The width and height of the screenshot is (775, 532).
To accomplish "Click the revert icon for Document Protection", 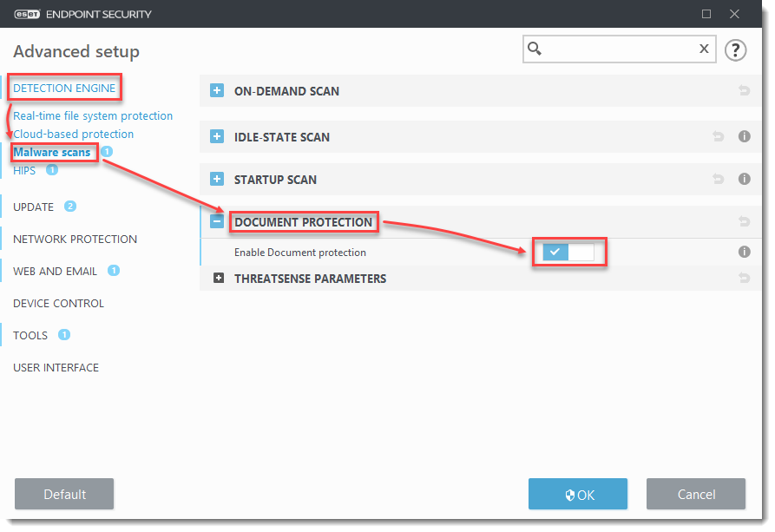I will click(x=744, y=221).
